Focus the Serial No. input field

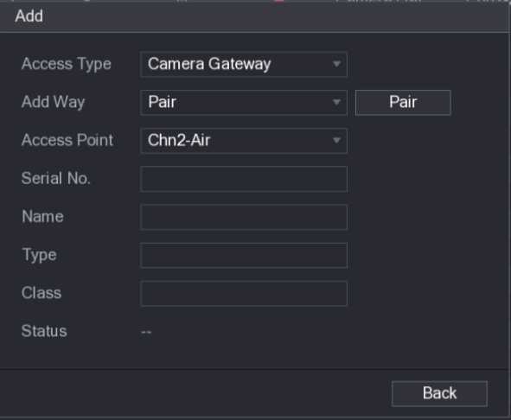point(244,179)
